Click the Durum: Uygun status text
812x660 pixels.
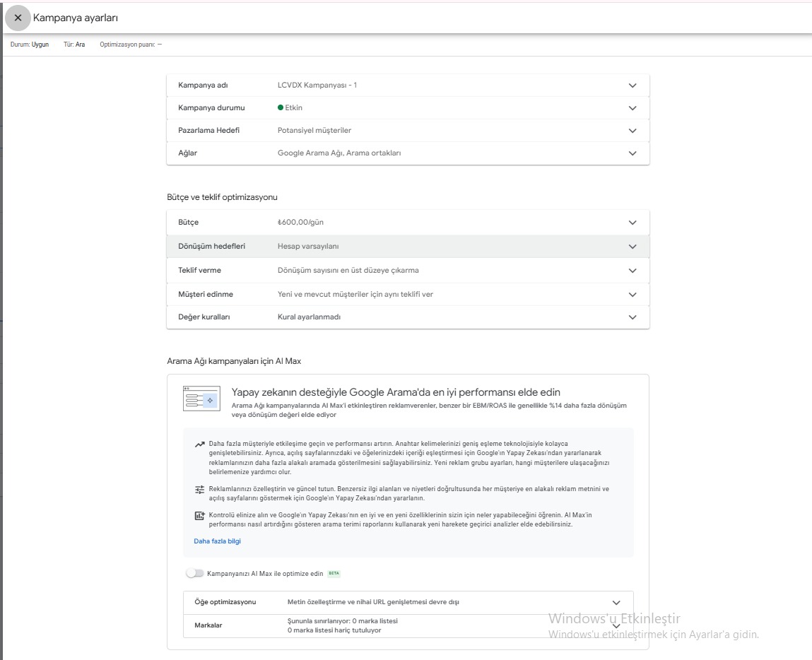point(30,45)
